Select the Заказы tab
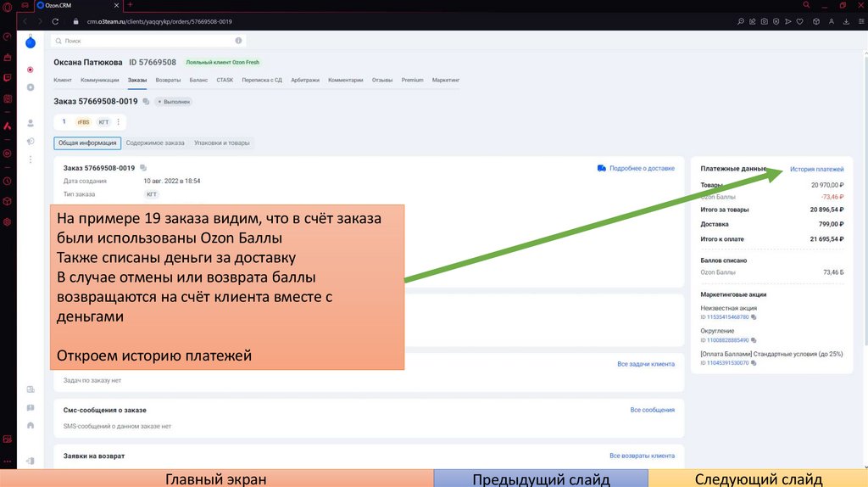Viewport: 868px width, 487px height. (x=137, y=80)
